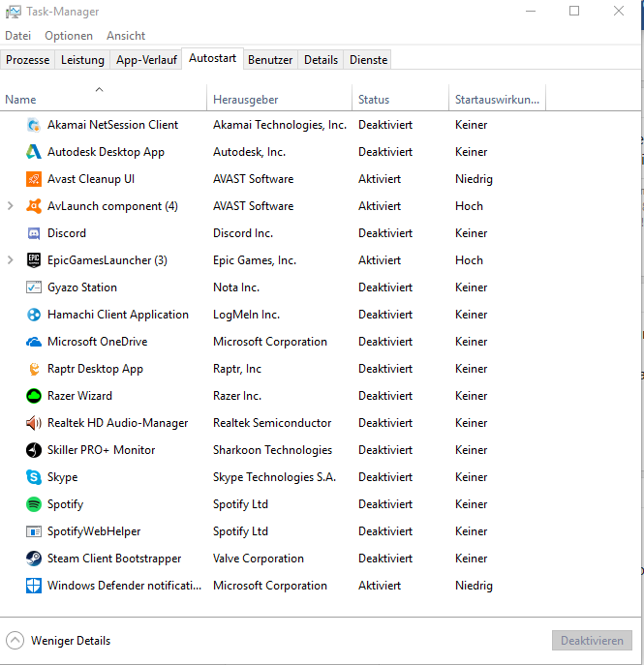Sort by the Herausgeber column header

pyautogui.click(x=280, y=100)
